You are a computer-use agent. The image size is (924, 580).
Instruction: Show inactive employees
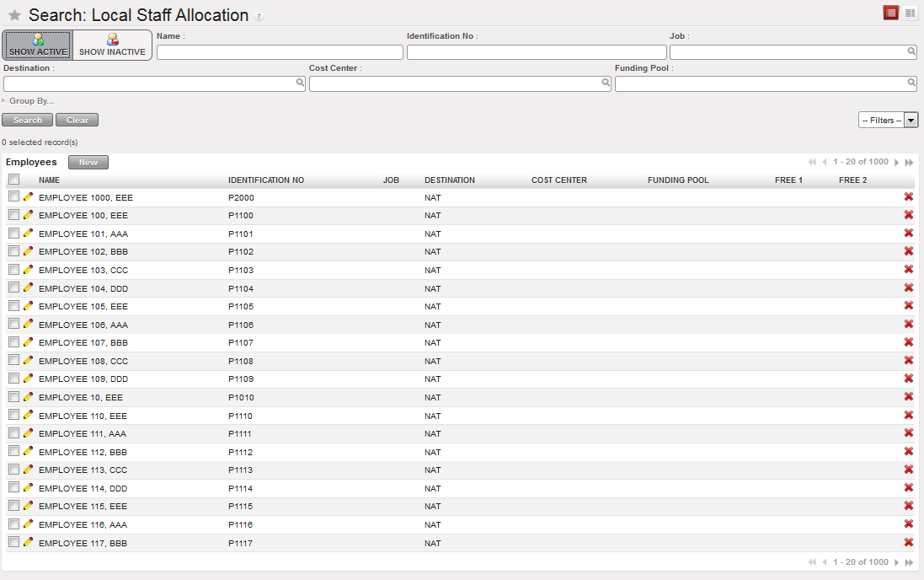(112, 45)
